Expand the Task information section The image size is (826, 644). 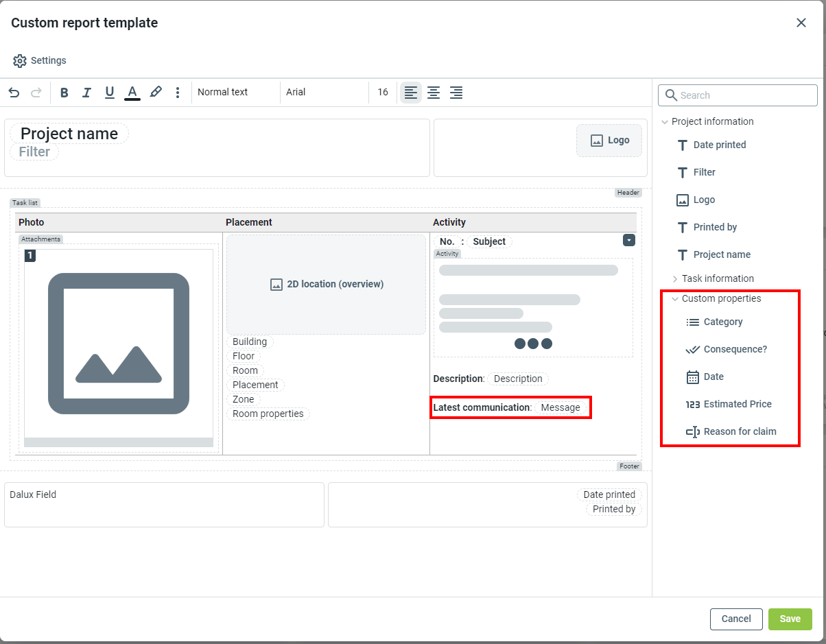tap(717, 278)
